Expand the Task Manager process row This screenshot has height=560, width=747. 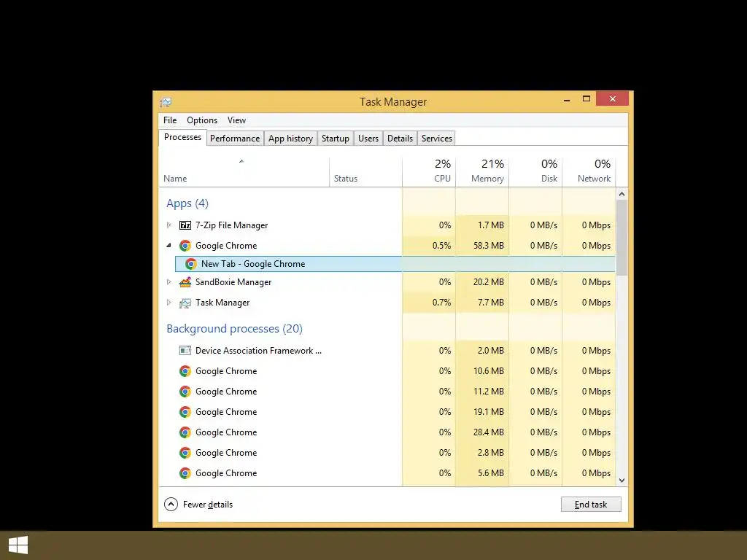pos(169,303)
